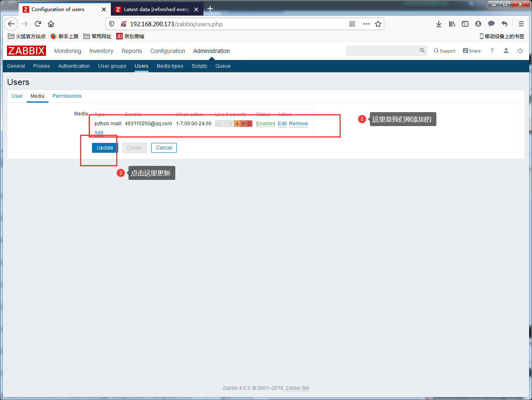
Task: Select the User groups submenu item
Action: point(112,66)
